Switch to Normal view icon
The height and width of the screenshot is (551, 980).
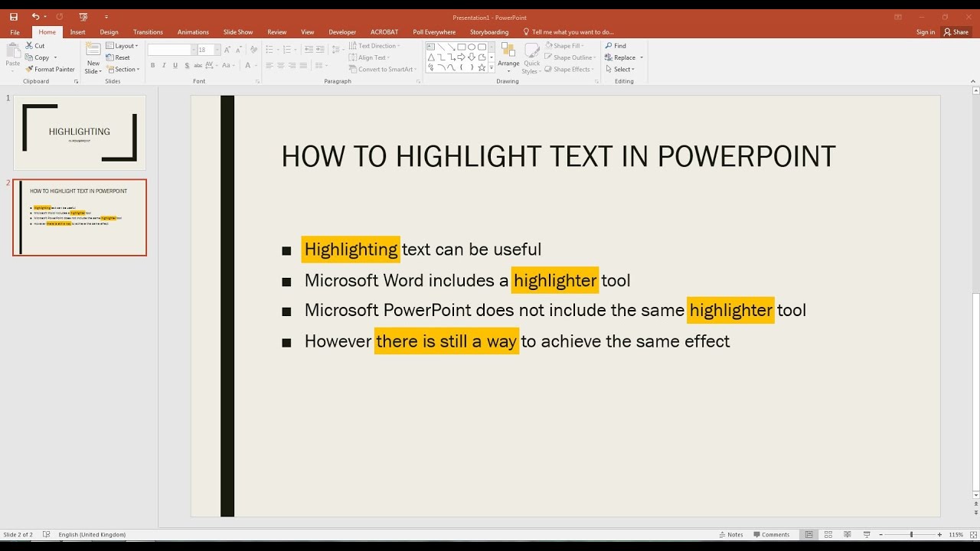coord(808,534)
